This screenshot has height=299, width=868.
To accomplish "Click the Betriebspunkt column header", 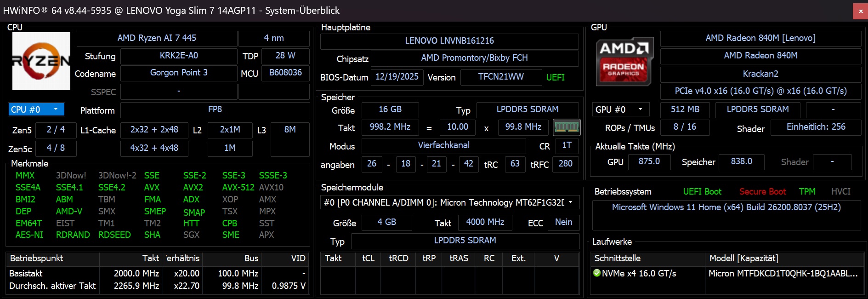I will click(x=37, y=259).
